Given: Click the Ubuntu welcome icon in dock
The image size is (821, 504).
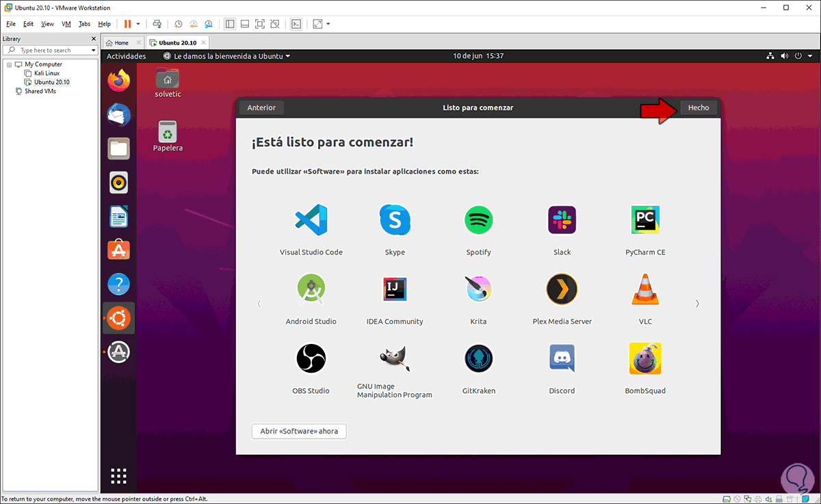Looking at the screenshot, I should coord(119,318).
